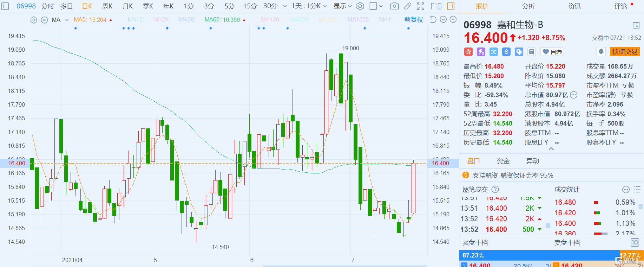
Task: Open MA indicator settings gear
Action: pyautogui.click(x=34, y=20)
